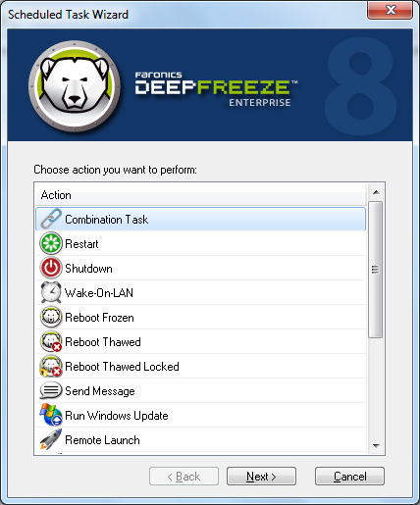This screenshot has width=420, height=505.
Task: Select the Wake-On-LAN alarm clock icon
Action: tap(51, 292)
